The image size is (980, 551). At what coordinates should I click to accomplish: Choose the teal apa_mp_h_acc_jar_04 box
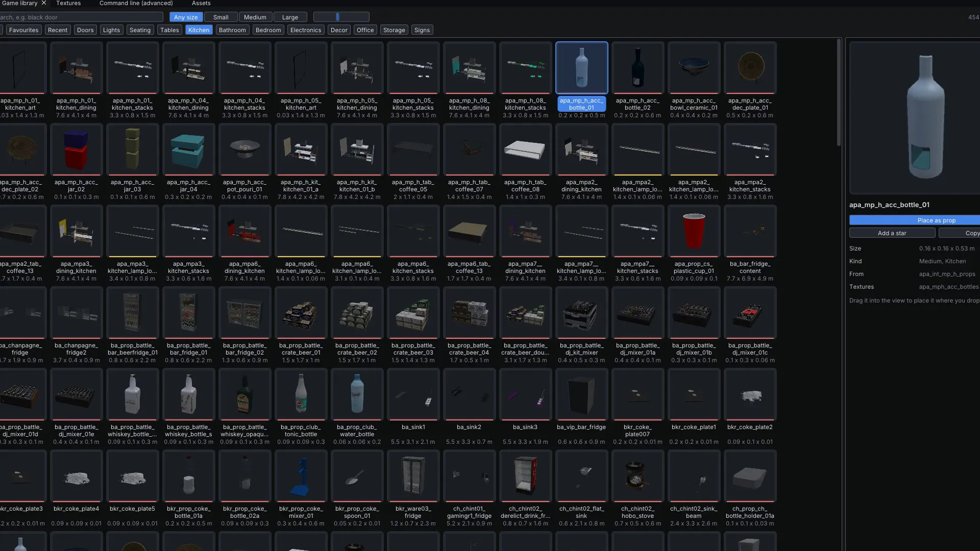click(x=188, y=149)
